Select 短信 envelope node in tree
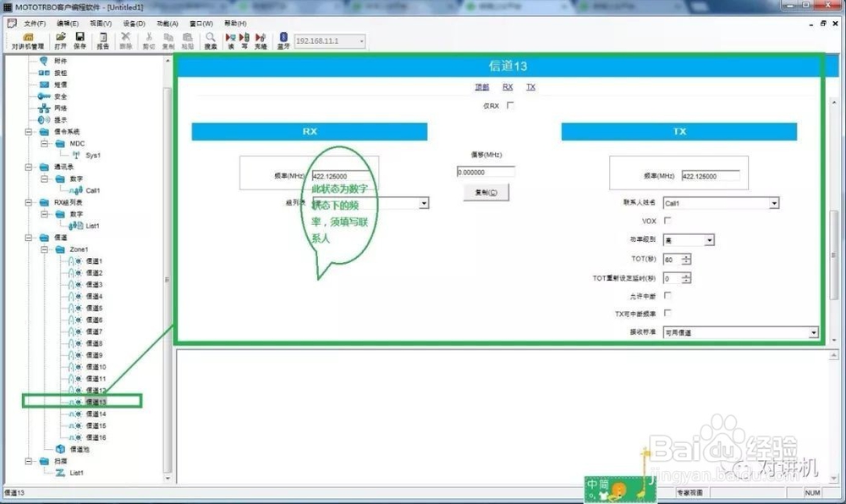Screen dimensions: 846x504 [x=60, y=85]
